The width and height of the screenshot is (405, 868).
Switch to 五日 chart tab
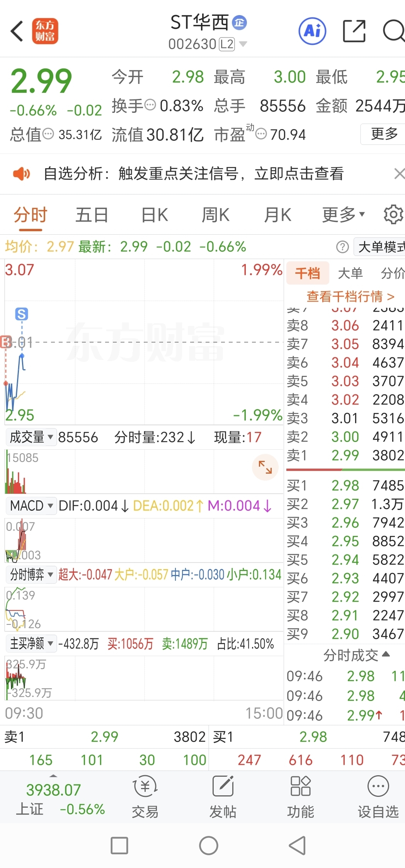point(92,215)
